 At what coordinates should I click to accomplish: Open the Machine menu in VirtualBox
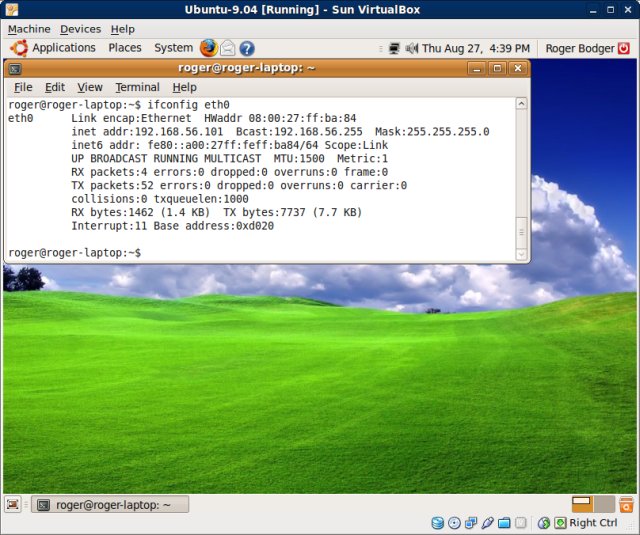29,29
